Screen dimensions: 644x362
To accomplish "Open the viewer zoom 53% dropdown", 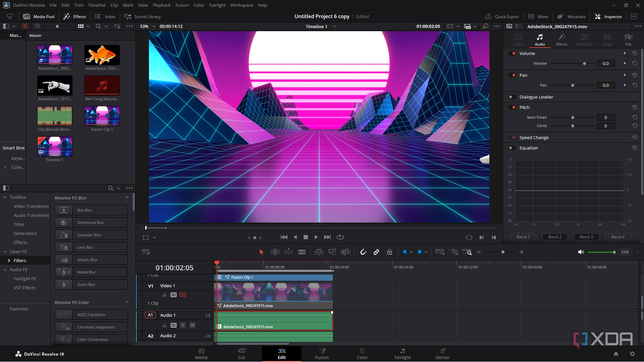I will pos(148,26).
